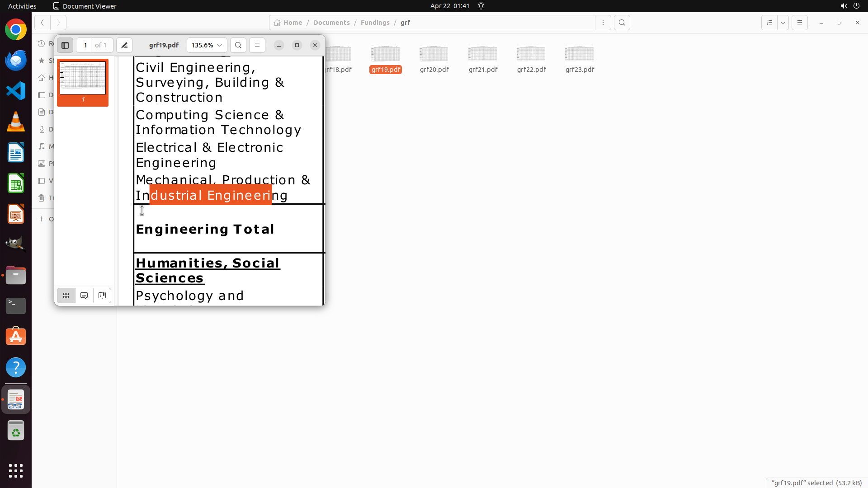Open file manager search

(622, 23)
